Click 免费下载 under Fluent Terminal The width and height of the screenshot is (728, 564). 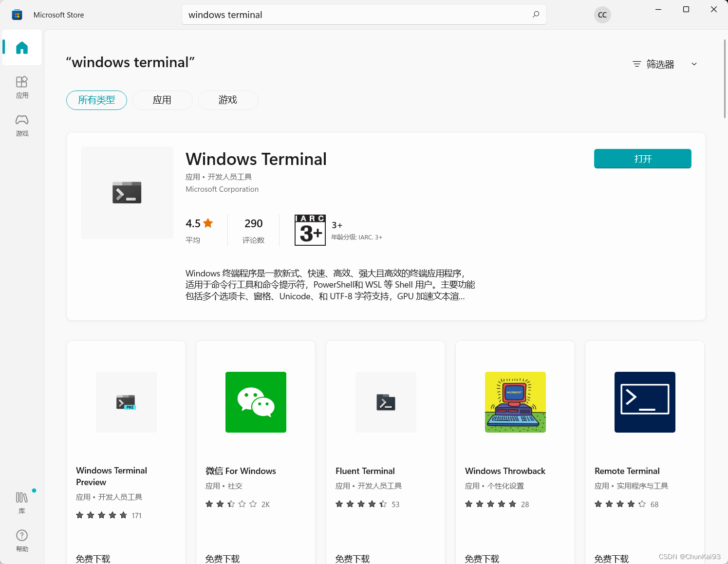coord(353,559)
